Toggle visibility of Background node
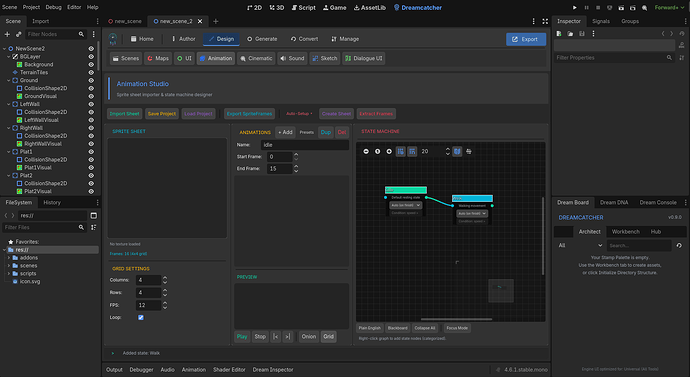 pos(91,64)
